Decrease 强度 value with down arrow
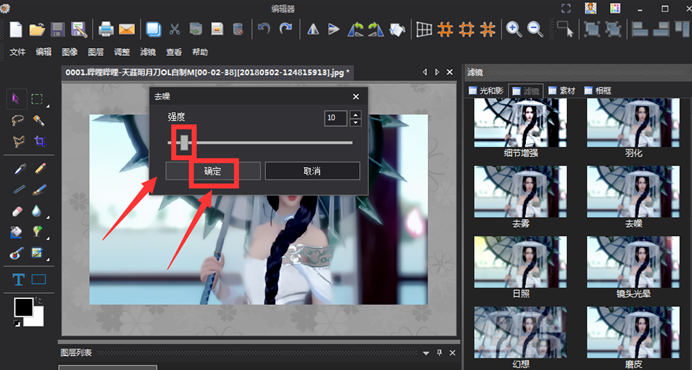692x370 pixels. pos(355,122)
